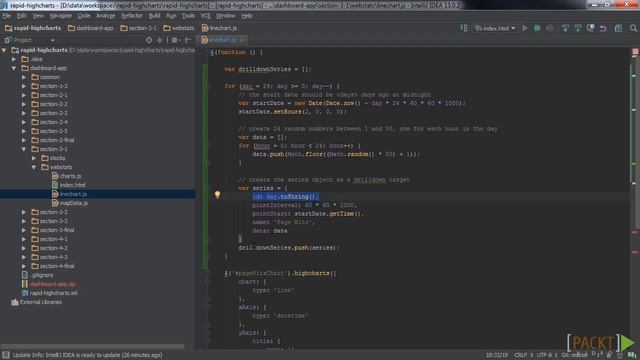Expand the section-2-final folder
Viewport: 640px width, 360px height.
(x=24, y=140)
